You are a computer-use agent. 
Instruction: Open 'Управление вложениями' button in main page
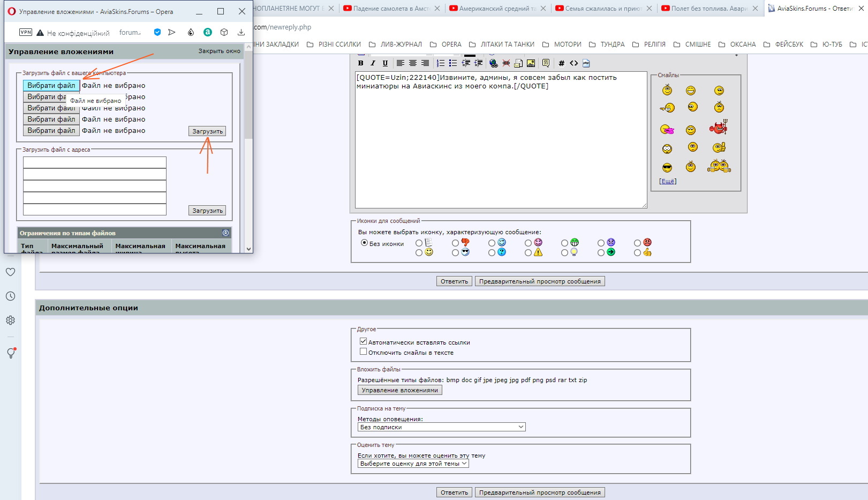399,390
